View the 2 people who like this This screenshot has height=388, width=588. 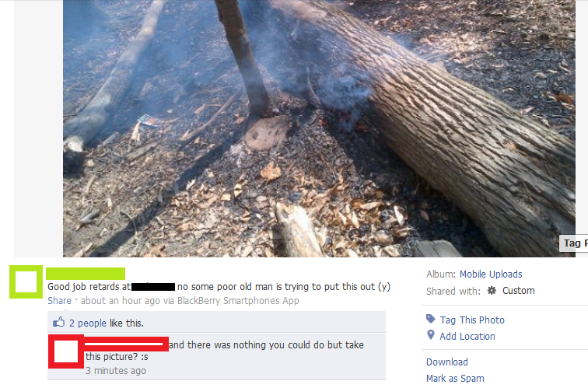[88, 323]
